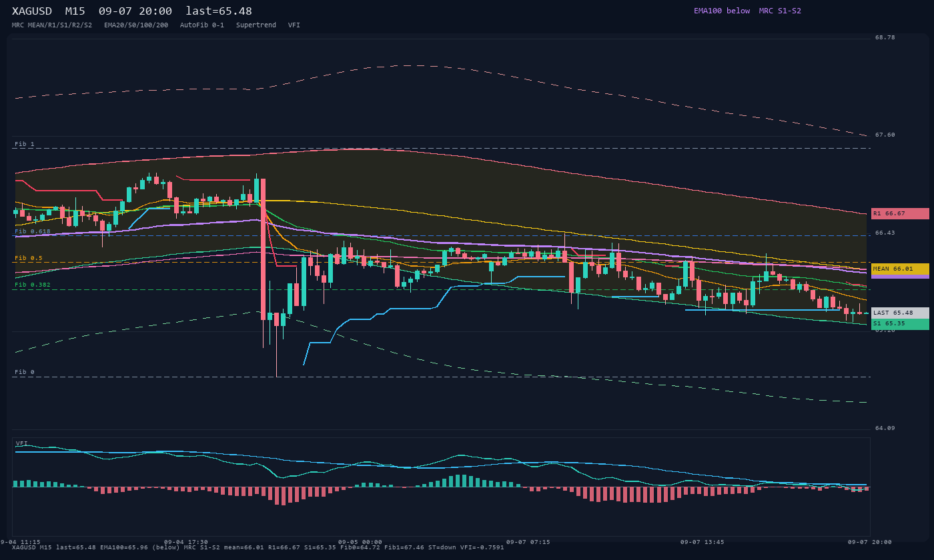934x560 pixels.
Task: Select the Supertrend indicator label
Action: pyautogui.click(x=256, y=25)
